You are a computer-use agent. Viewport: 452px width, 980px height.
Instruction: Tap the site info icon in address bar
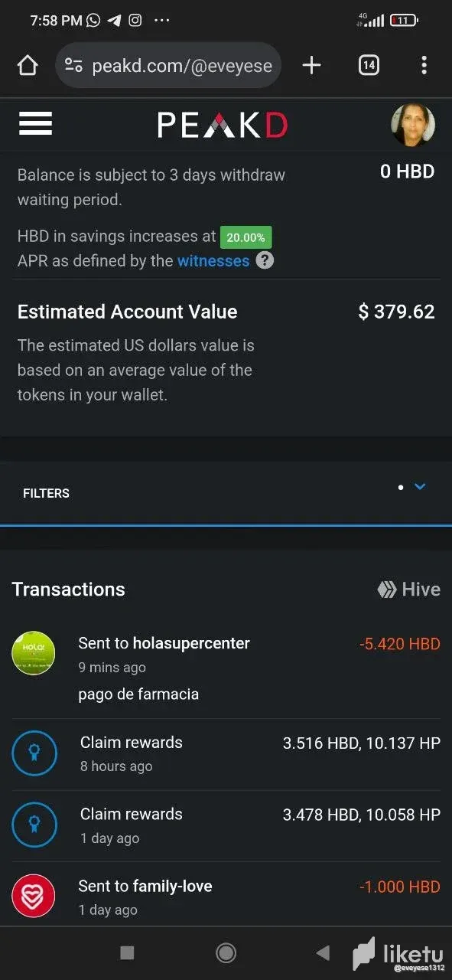[73, 66]
